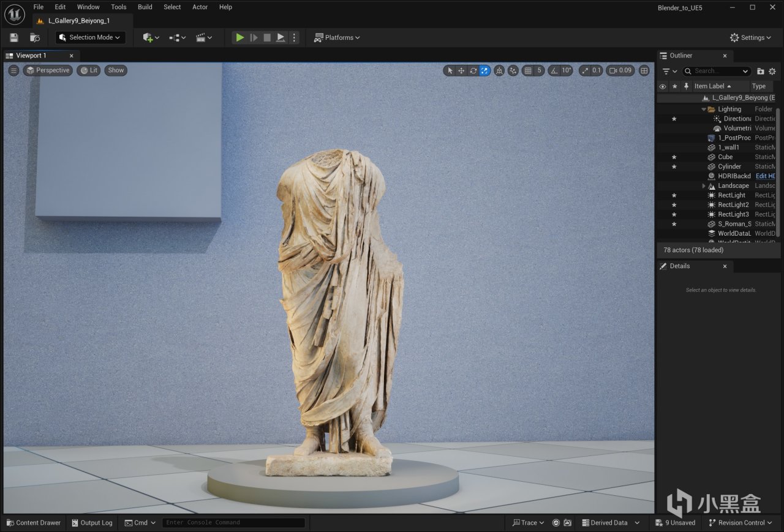This screenshot has height=532, width=784.
Task: Toggle rotation angle snapping
Action: click(x=554, y=70)
